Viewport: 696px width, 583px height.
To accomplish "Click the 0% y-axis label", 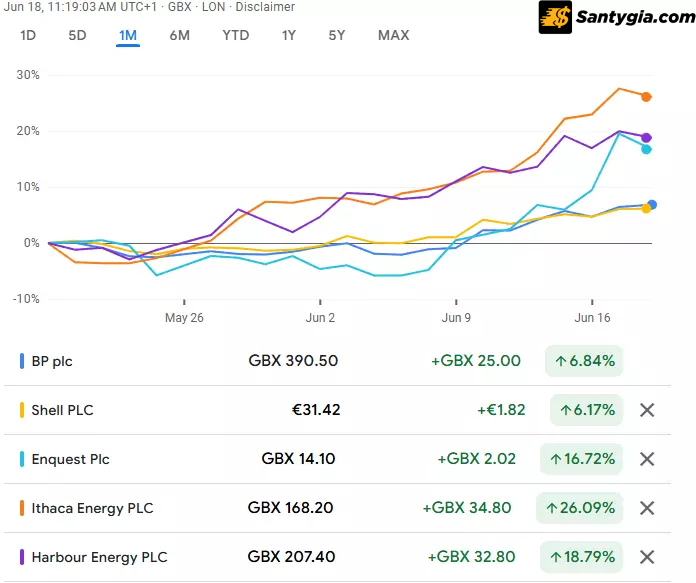I will coord(32,243).
